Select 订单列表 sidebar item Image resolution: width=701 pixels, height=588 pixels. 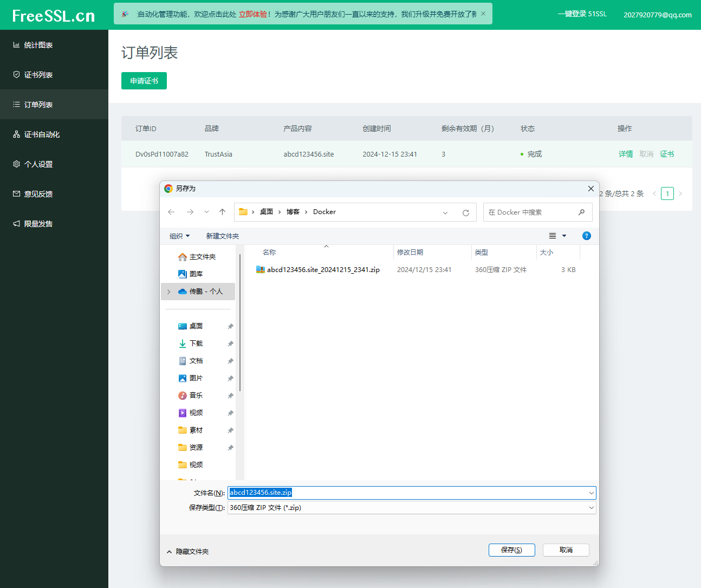coord(54,105)
